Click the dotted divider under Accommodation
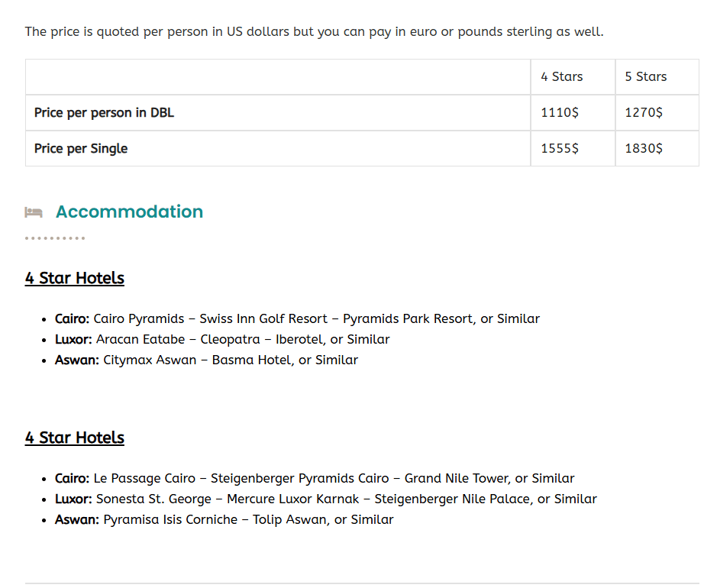Viewport: 704px width, 588px height. tap(55, 238)
